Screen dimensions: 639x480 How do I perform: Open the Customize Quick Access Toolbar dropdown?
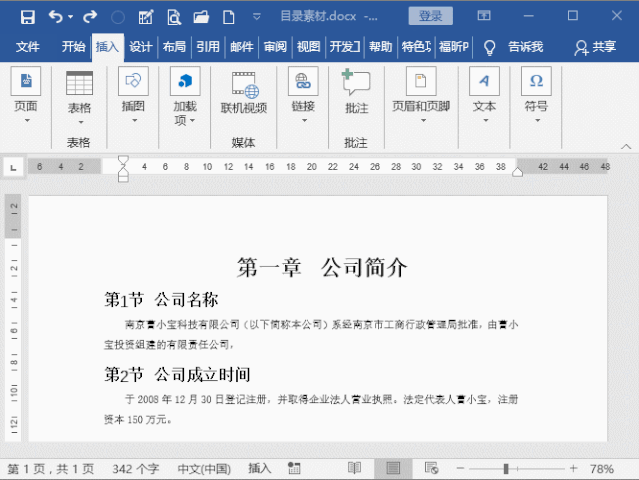point(257,17)
